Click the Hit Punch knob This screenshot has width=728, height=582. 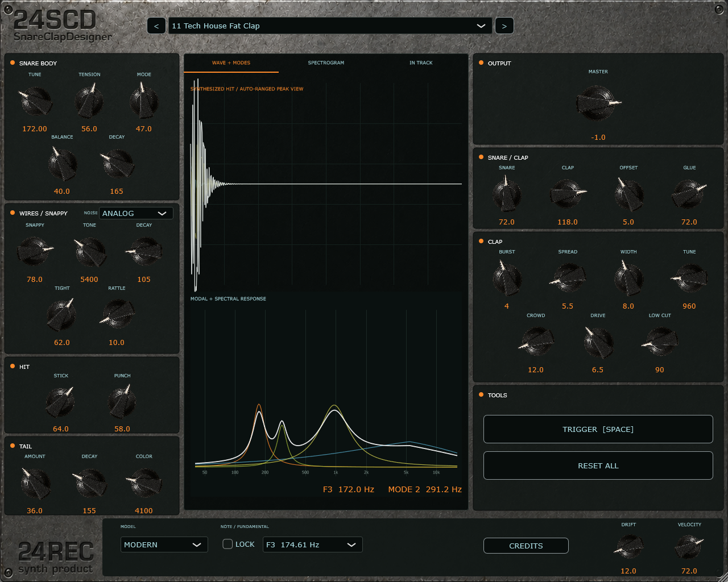coord(122,401)
